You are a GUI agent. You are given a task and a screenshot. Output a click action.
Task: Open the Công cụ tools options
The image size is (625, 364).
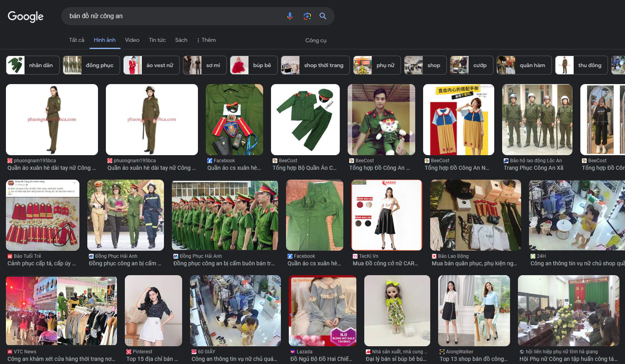click(316, 40)
